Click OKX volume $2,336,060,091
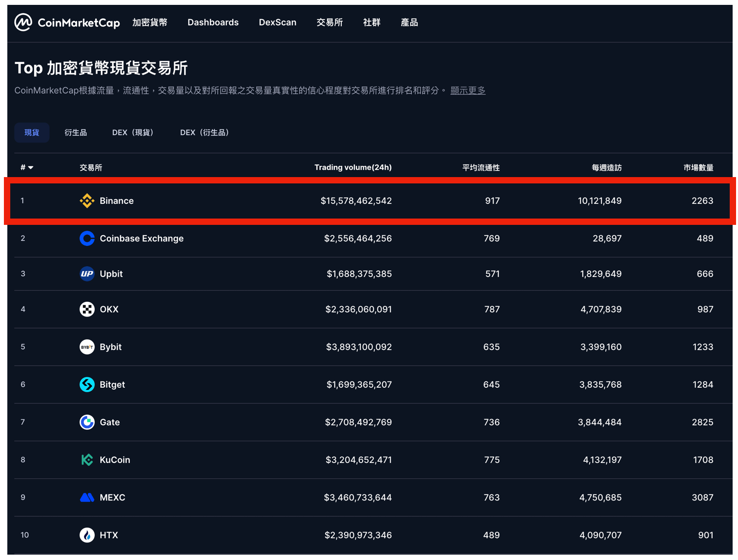Screen dimensions: 738x560 coord(359,309)
